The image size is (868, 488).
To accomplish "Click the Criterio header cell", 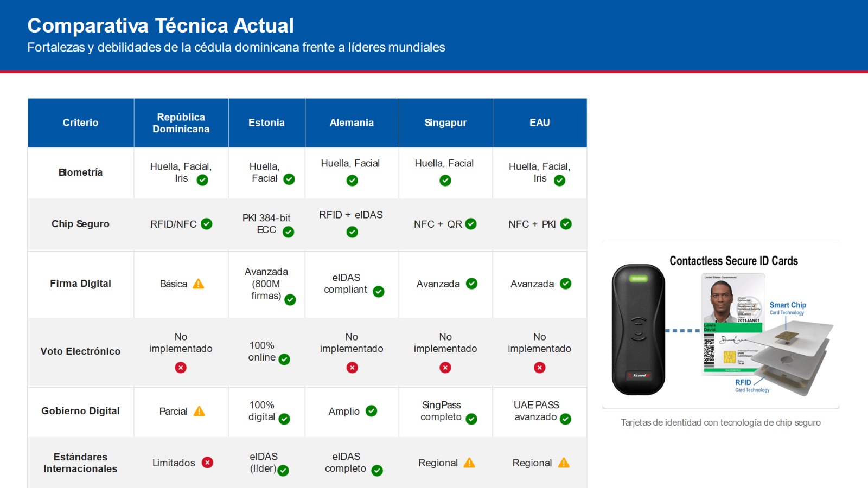I will click(80, 123).
